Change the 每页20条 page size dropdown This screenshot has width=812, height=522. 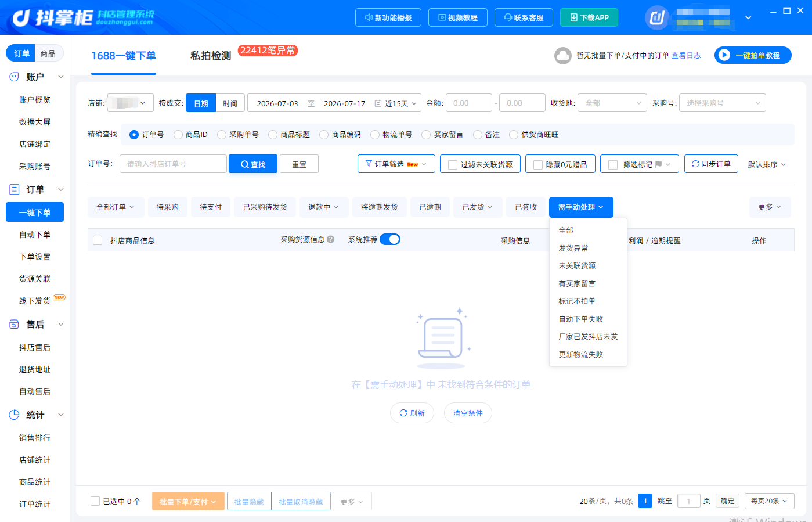pyautogui.click(x=770, y=501)
